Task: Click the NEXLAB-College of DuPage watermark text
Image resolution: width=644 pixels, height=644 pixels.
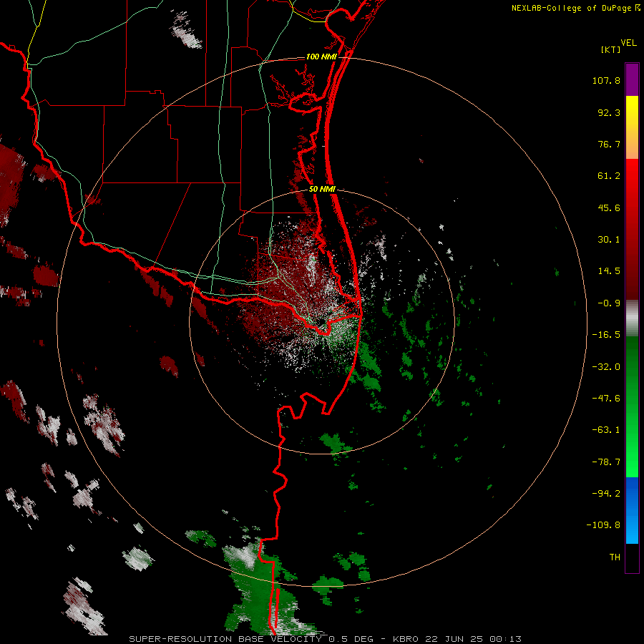Action: (575, 8)
